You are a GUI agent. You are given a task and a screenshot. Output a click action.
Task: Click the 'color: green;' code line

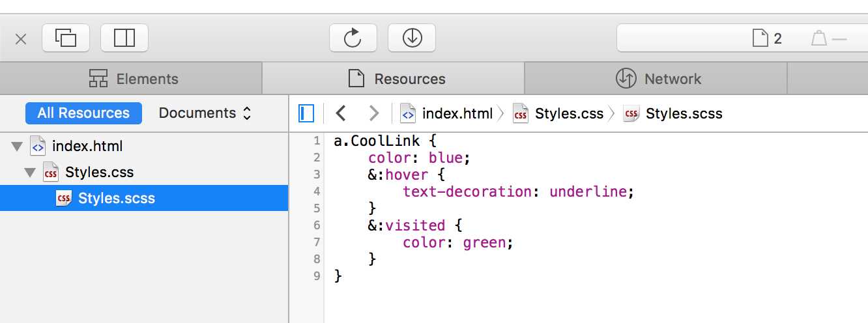point(458,242)
